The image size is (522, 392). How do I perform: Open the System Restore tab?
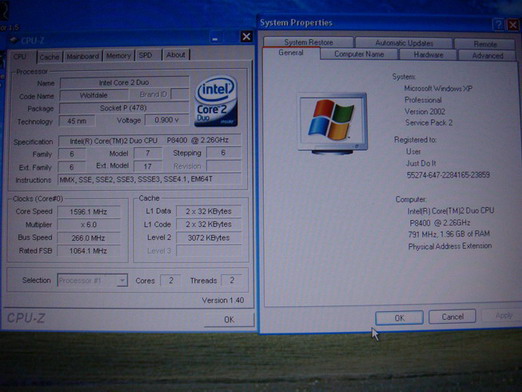click(x=308, y=42)
